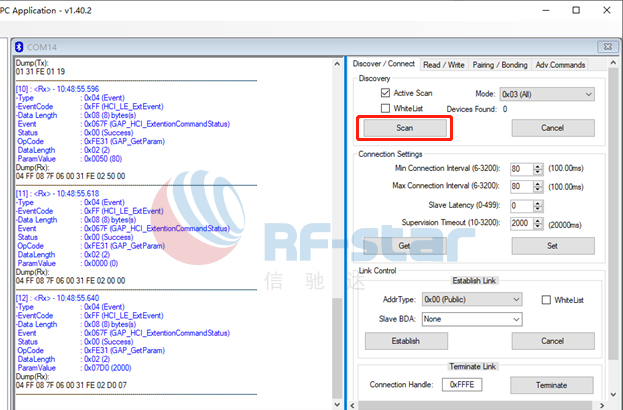The image size is (623, 410).
Task: Toggle the Active Scan checkbox
Action: click(385, 93)
